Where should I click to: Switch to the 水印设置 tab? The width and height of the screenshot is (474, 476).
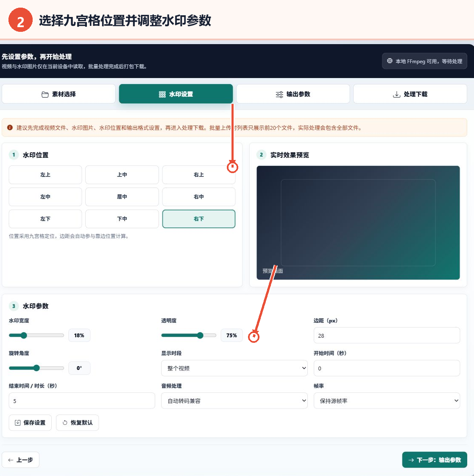[176, 94]
